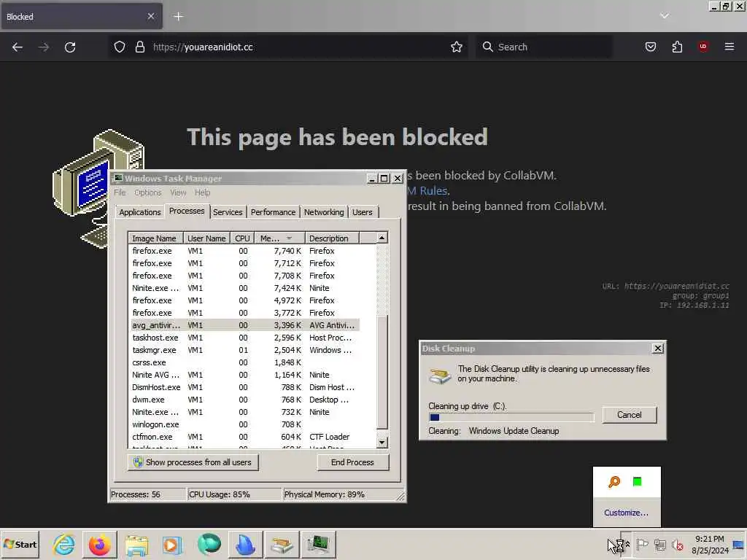Screen dimensions: 747x560
Task: Cancel the Disk Cleanup operation
Action: click(630, 415)
